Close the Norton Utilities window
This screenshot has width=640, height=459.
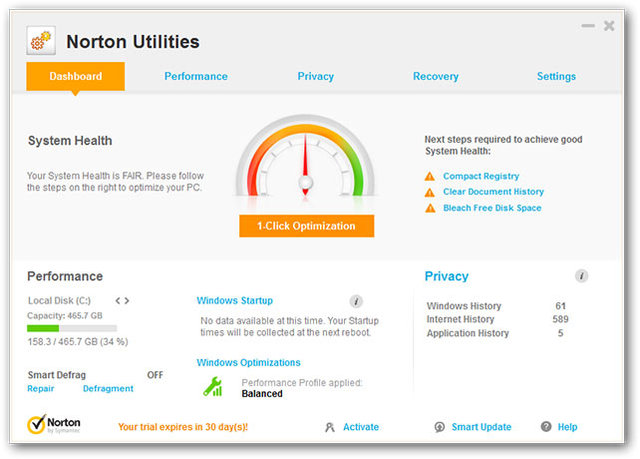tap(609, 26)
